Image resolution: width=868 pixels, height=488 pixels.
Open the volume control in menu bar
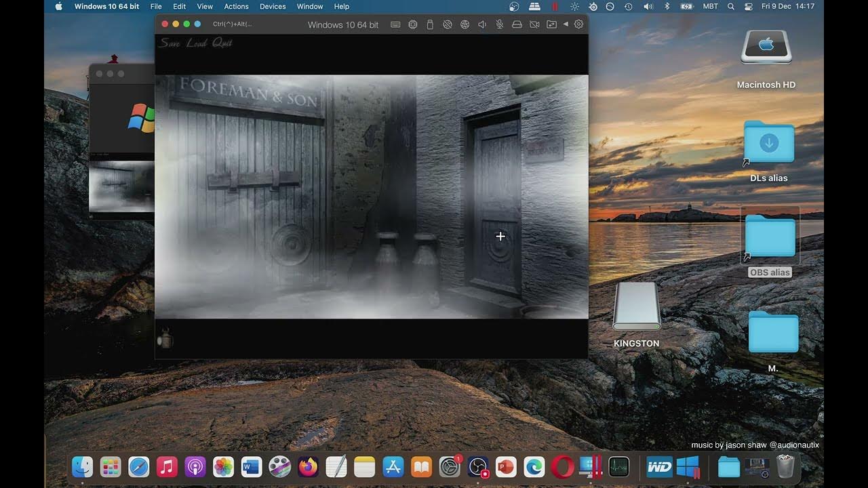pos(648,6)
